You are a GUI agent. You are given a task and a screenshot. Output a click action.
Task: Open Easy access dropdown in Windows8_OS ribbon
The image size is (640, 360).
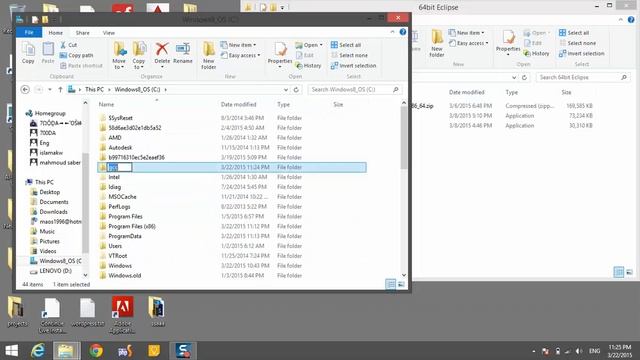point(240,55)
